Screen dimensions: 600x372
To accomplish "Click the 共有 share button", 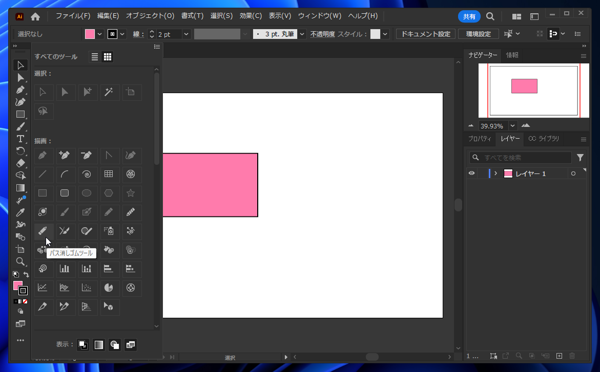I will [469, 16].
